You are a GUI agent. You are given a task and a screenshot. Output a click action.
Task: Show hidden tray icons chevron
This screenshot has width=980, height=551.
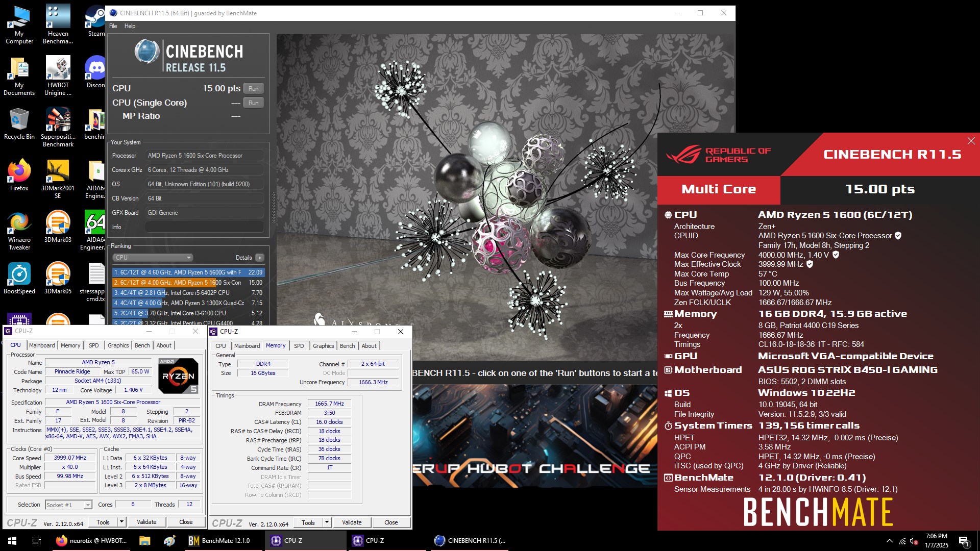(890, 541)
